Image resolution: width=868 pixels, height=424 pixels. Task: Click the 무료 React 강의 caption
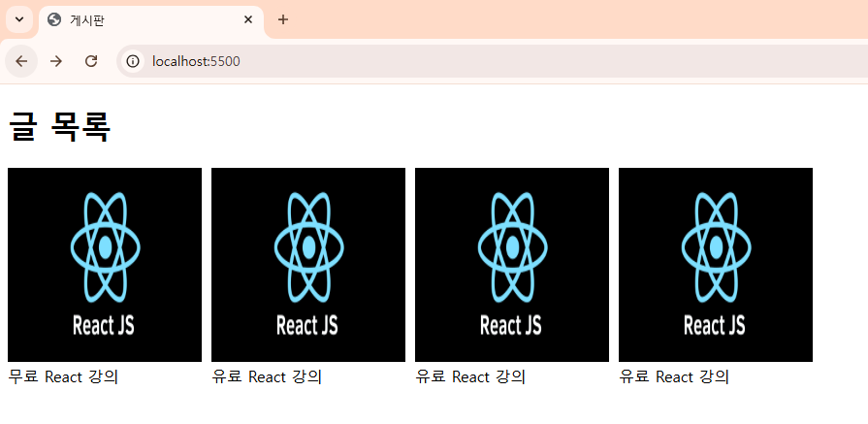[x=63, y=377]
